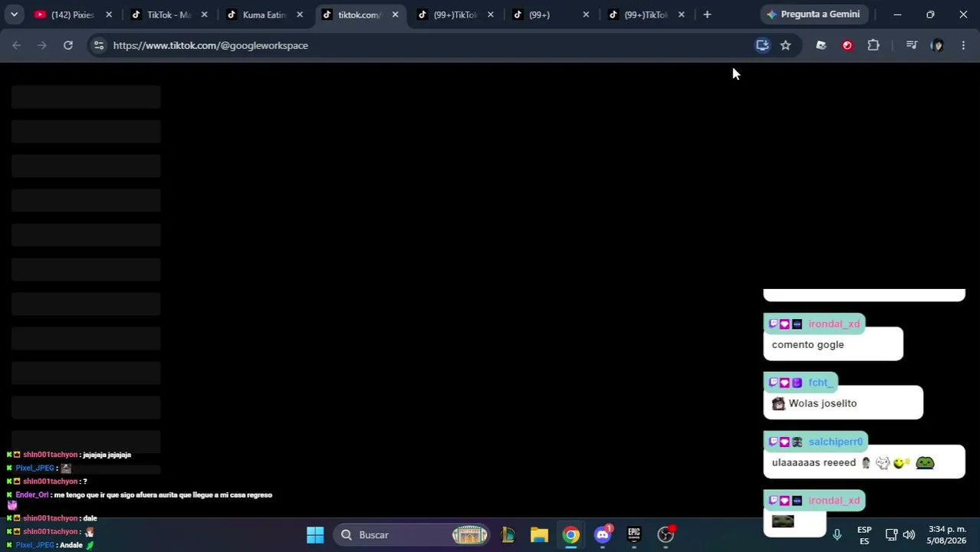Open OBS Studio from the taskbar
The image size is (980, 552).
tap(666, 534)
